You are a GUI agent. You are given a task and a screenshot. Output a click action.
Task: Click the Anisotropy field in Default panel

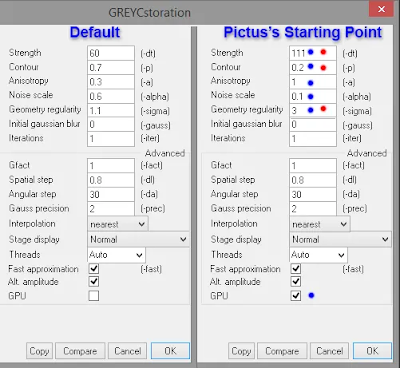(111, 82)
